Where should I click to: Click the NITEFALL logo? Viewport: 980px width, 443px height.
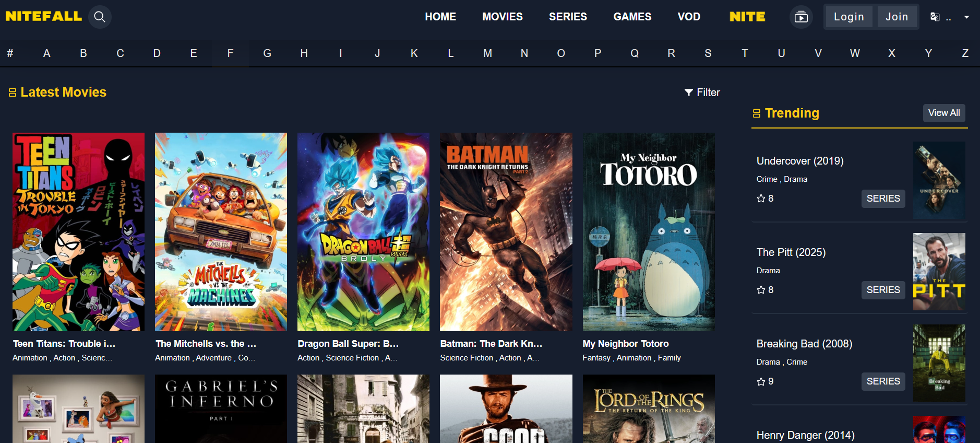pyautogui.click(x=44, y=16)
